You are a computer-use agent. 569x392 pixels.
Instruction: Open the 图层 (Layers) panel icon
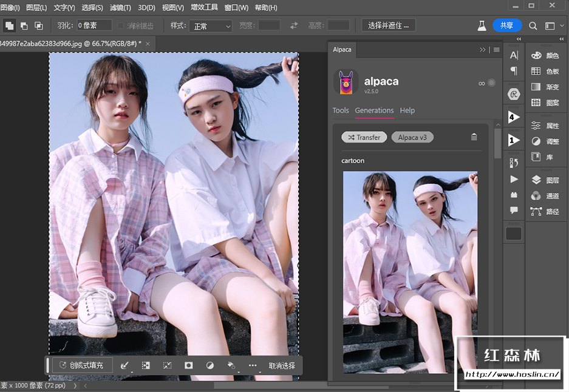click(x=536, y=180)
